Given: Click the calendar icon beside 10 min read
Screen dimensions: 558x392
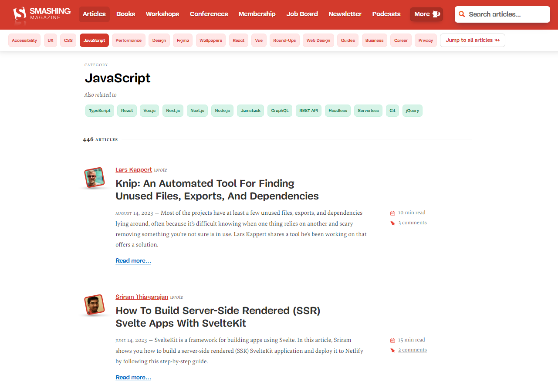Looking at the screenshot, I should (x=392, y=213).
